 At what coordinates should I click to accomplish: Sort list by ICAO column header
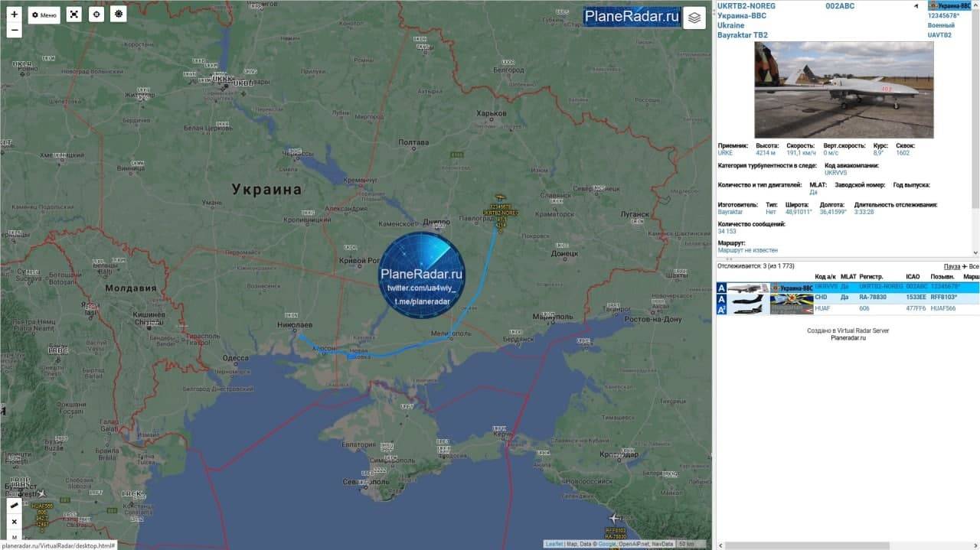point(913,277)
